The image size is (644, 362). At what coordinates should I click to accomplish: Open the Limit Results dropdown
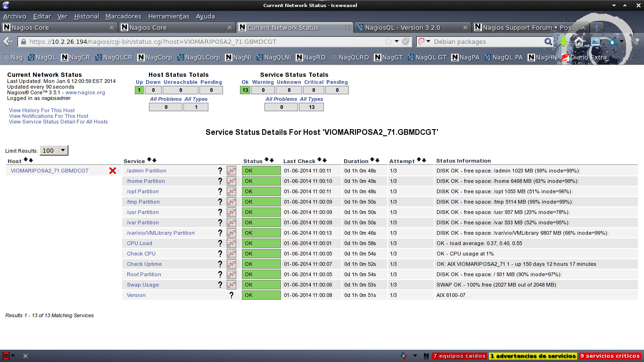(x=63, y=150)
